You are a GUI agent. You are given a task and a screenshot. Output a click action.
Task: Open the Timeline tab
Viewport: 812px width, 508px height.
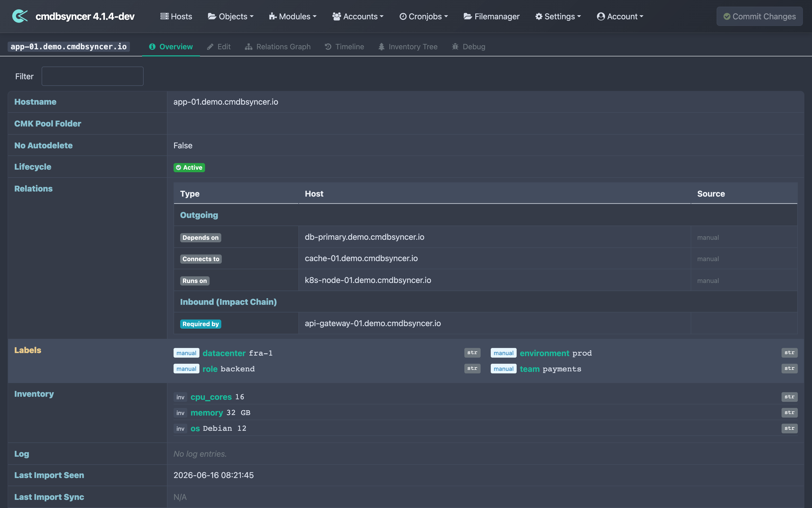tap(344, 47)
